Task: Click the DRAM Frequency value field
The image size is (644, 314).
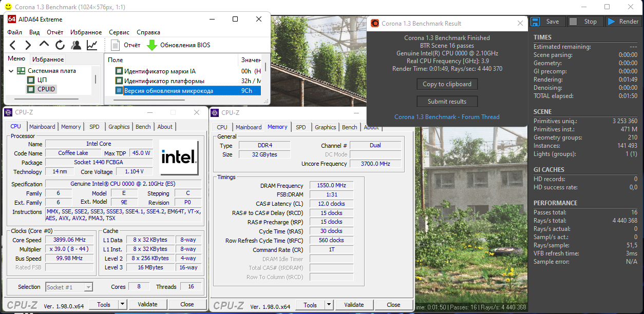Action: (x=331, y=186)
